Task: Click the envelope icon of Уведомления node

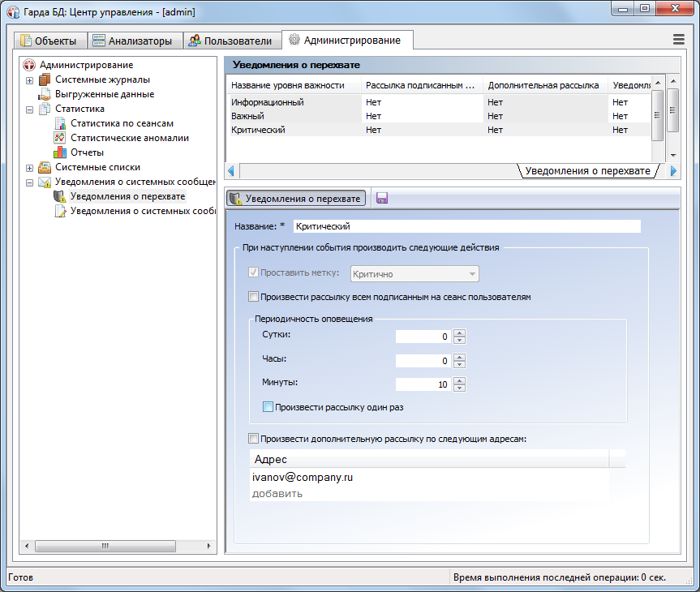Action: pos(45,182)
